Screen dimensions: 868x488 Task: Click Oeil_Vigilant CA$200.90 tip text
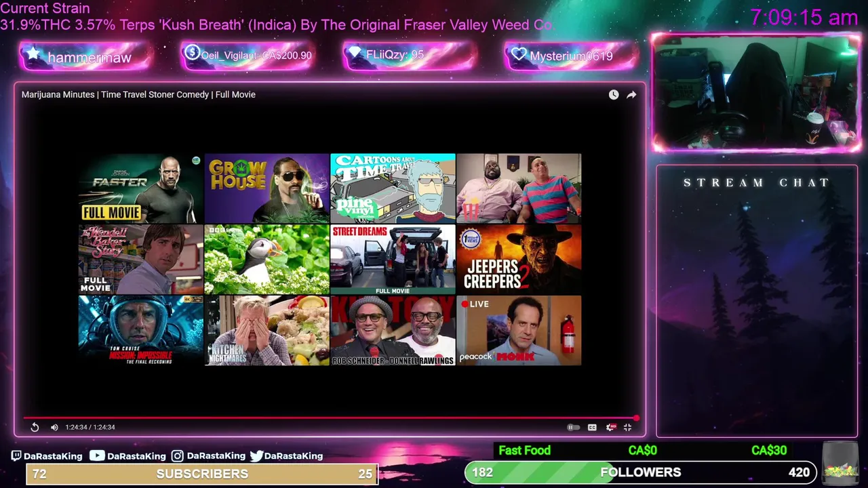(256, 56)
